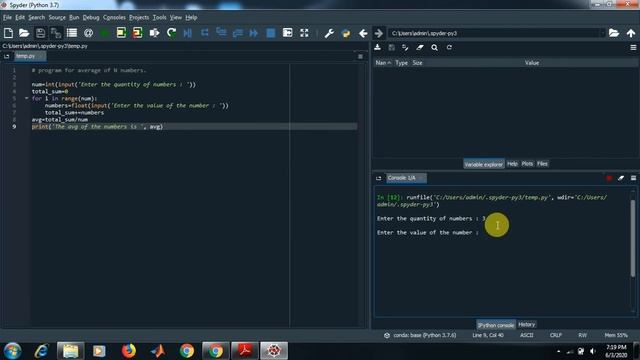Open a file with the toolbar folder icon
This screenshot has width=640, height=360.
pos(24,33)
